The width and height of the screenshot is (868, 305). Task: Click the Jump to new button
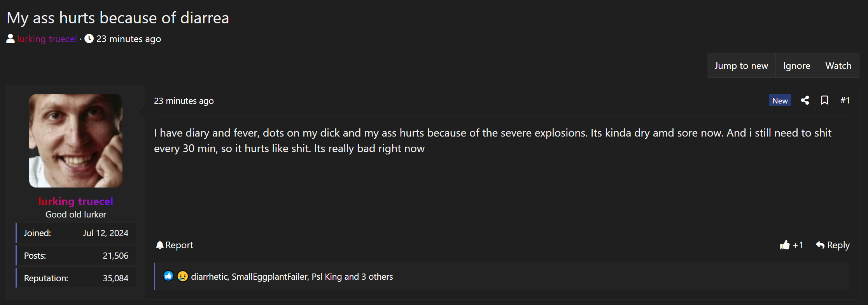(x=741, y=65)
